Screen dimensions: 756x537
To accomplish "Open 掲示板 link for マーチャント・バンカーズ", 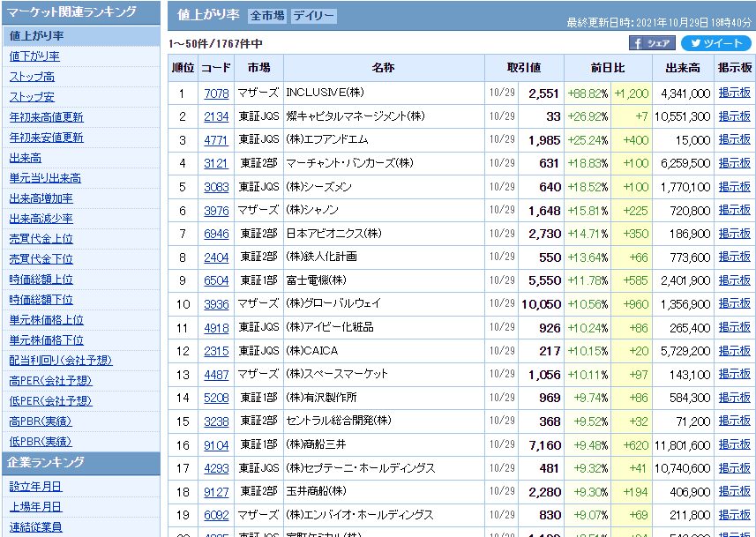I will 734,163.
